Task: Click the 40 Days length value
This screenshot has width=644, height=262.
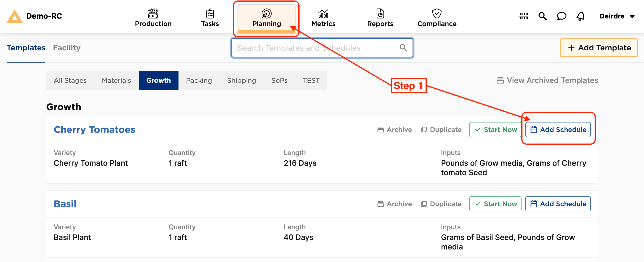Action: (298, 237)
